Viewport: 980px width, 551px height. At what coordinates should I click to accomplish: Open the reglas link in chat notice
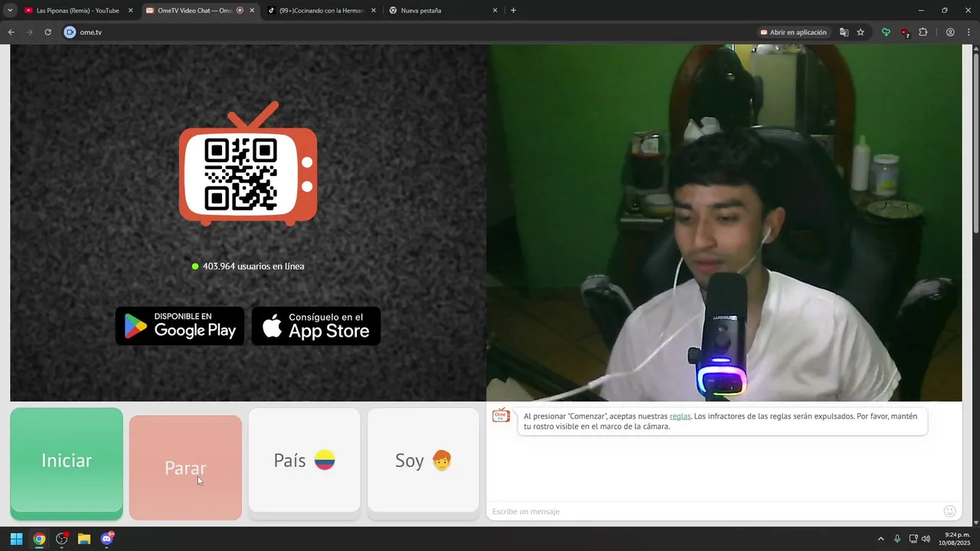[680, 416]
